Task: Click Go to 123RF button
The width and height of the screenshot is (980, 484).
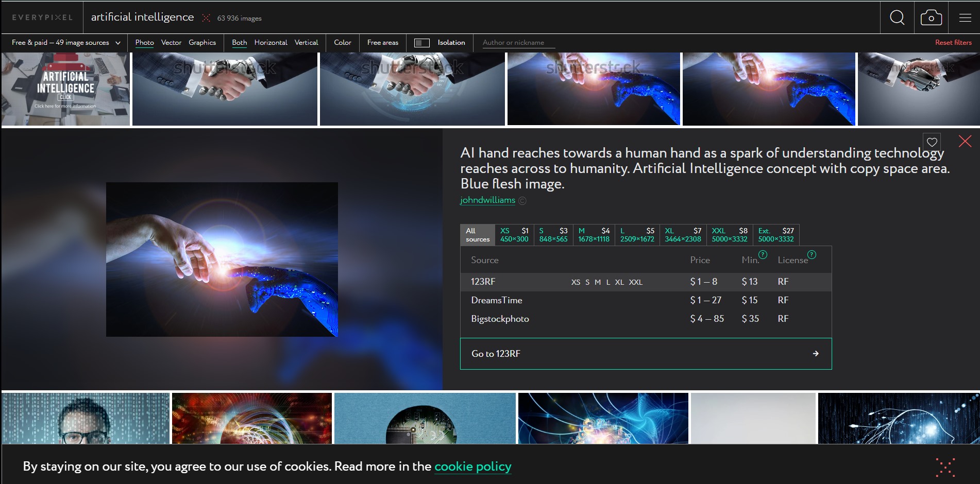Action: point(646,354)
